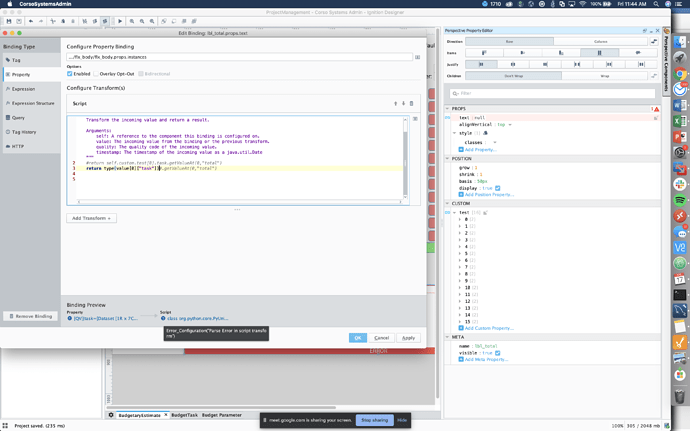This screenshot has height=431, width=690.
Task: Switch to the BudgetTask tab
Action: 184,415
